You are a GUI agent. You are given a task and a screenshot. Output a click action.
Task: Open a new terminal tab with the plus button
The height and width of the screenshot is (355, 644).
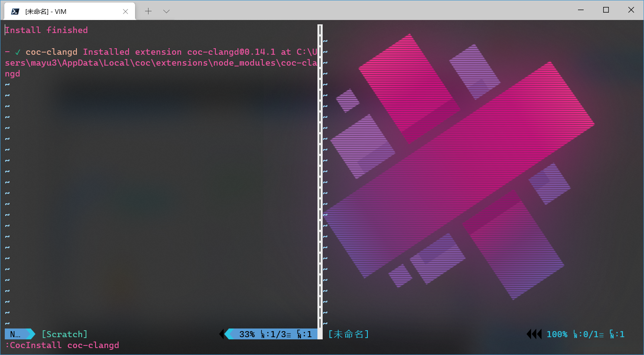(x=148, y=11)
